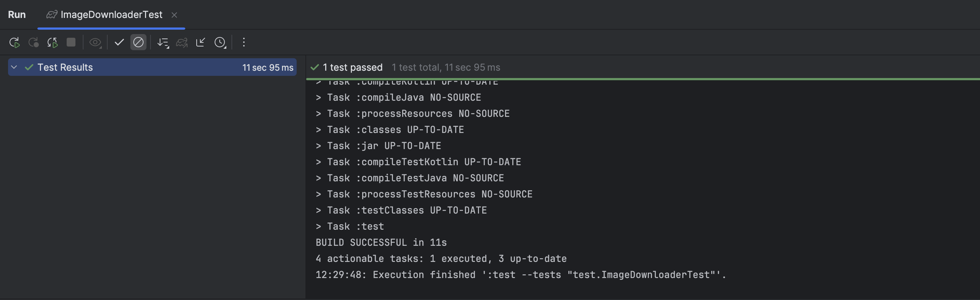Click the Gradle icon on ImageDownloaderTest tab
Image resolution: width=980 pixels, height=300 pixels.
coord(52,14)
